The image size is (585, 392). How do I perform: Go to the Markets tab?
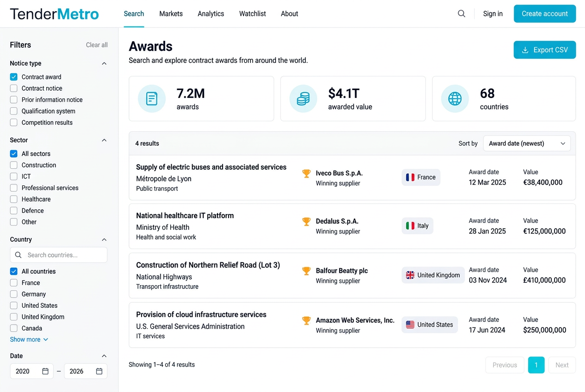[x=171, y=14]
